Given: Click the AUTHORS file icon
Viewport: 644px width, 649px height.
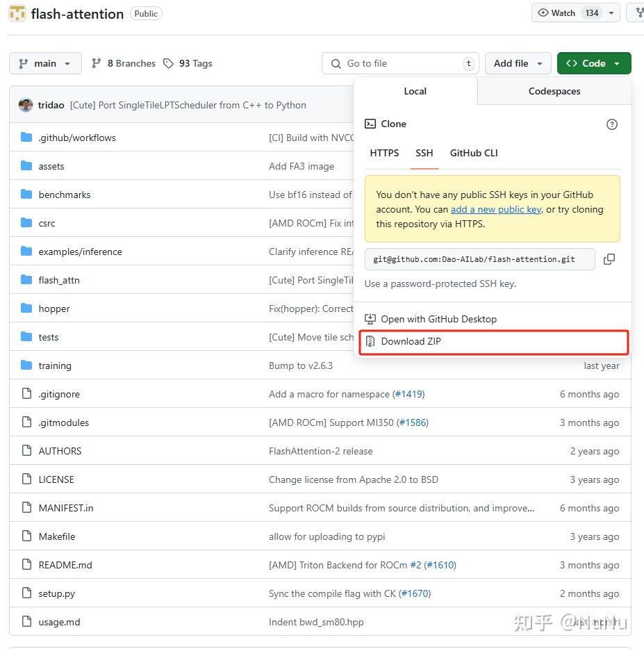Looking at the screenshot, I should pos(26,451).
